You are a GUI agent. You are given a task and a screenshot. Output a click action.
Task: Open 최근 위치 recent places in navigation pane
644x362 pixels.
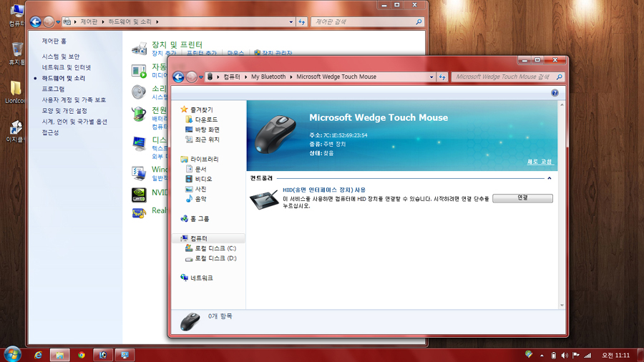click(x=207, y=139)
